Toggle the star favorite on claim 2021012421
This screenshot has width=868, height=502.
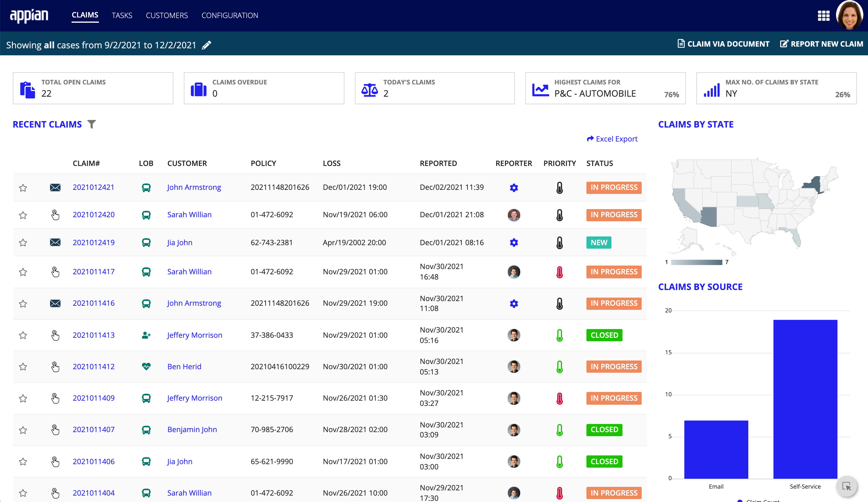[23, 186]
